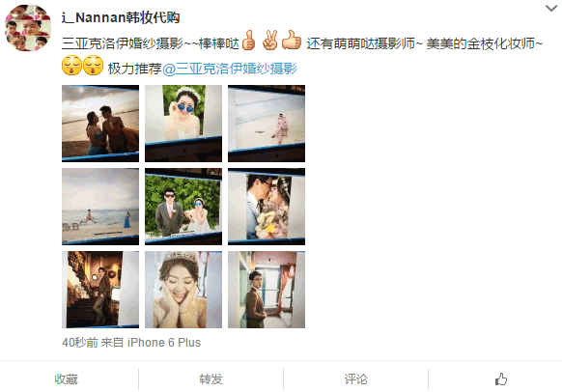The height and width of the screenshot is (392, 562).
Task: Click the 40秒前 timestamp
Action: click(80, 342)
